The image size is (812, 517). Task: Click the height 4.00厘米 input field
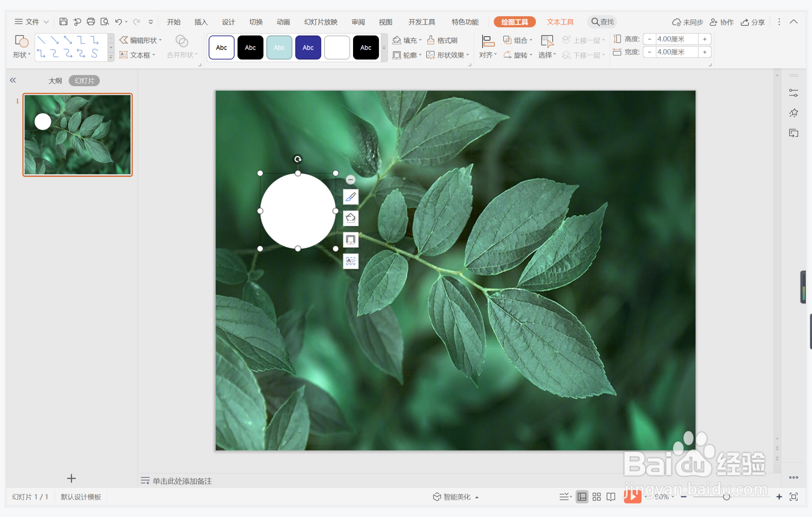(x=677, y=39)
